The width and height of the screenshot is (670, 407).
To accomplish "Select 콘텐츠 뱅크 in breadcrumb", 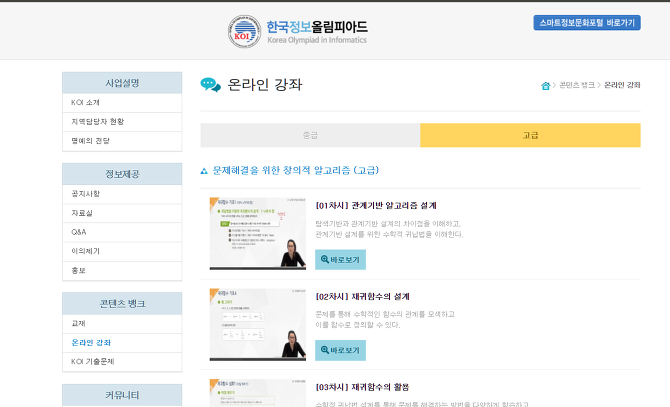I will [577, 85].
